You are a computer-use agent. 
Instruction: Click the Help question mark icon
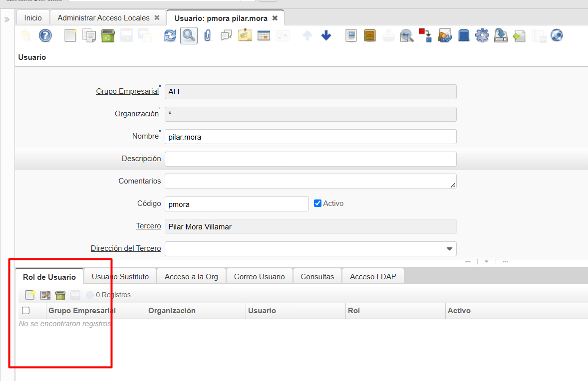coord(45,35)
